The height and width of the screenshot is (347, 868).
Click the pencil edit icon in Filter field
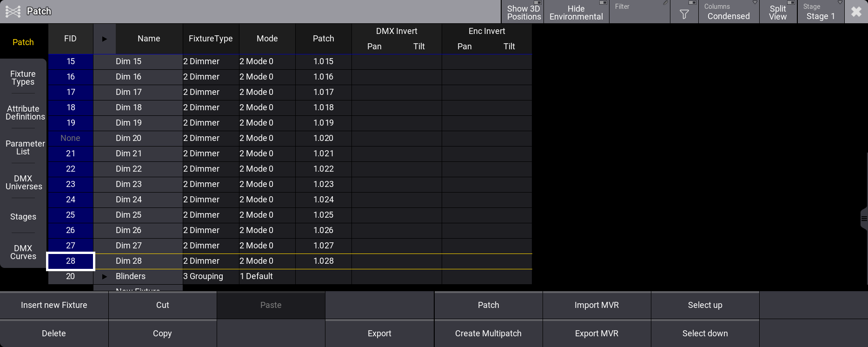point(665,3)
